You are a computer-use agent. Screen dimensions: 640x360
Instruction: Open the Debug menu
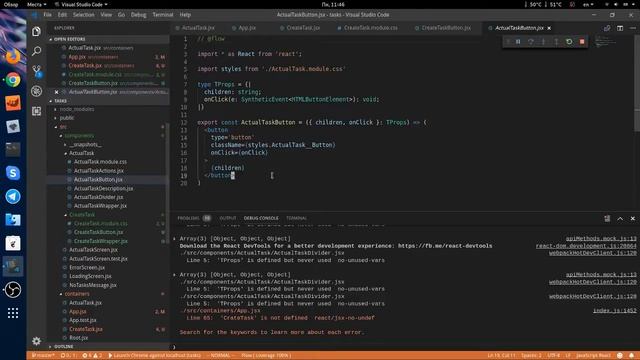pyautogui.click(x=138, y=15)
